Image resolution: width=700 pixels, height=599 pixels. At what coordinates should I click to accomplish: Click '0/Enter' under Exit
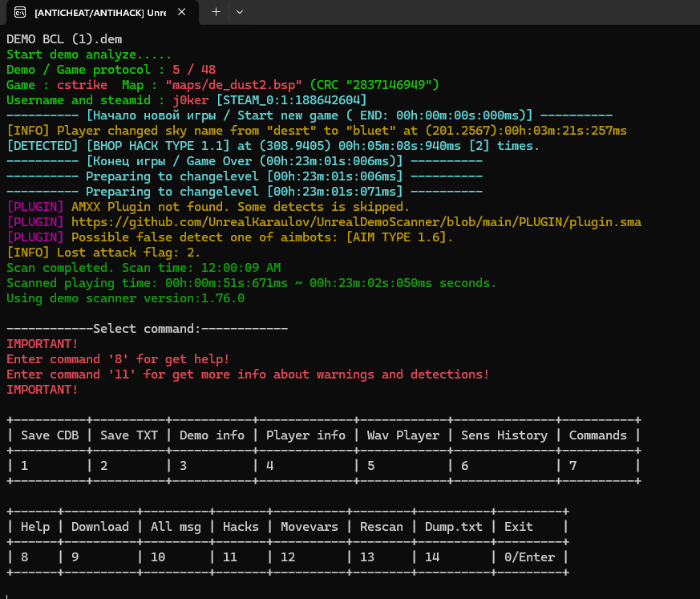point(529,557)
